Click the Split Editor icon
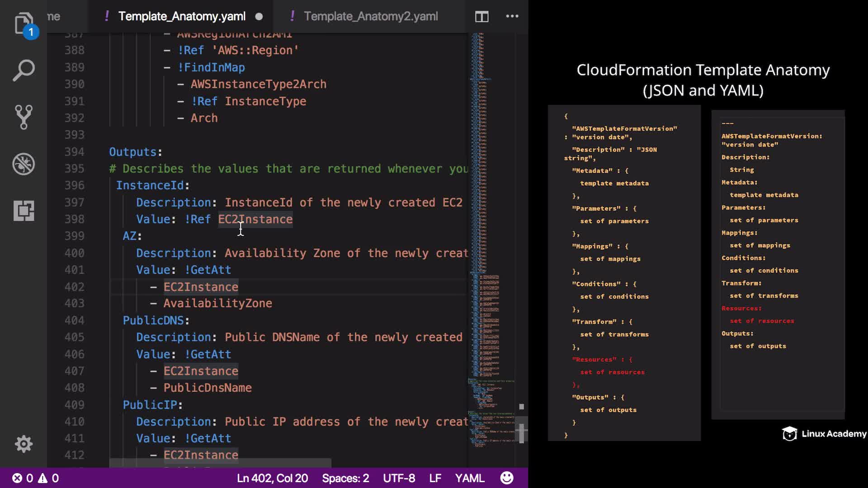Screen dimensions: 868x488 [x=481, y=17]
